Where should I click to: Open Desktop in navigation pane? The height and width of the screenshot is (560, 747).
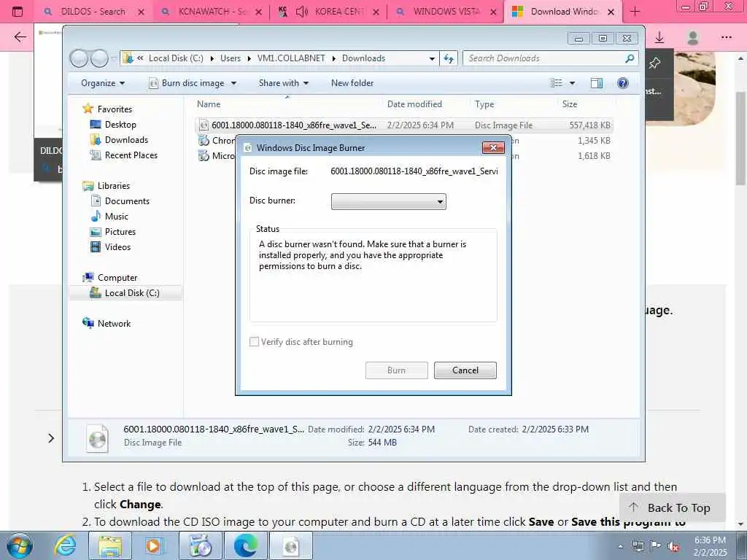point(120,125)
